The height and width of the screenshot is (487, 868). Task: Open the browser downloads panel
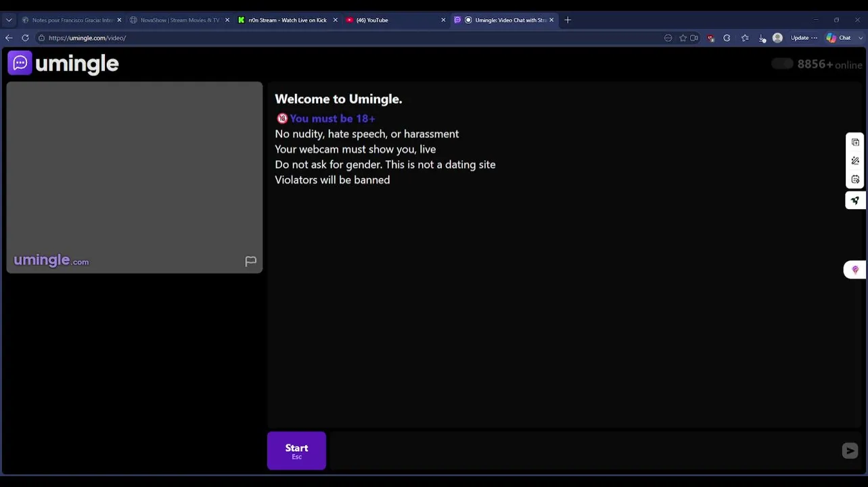762,38
